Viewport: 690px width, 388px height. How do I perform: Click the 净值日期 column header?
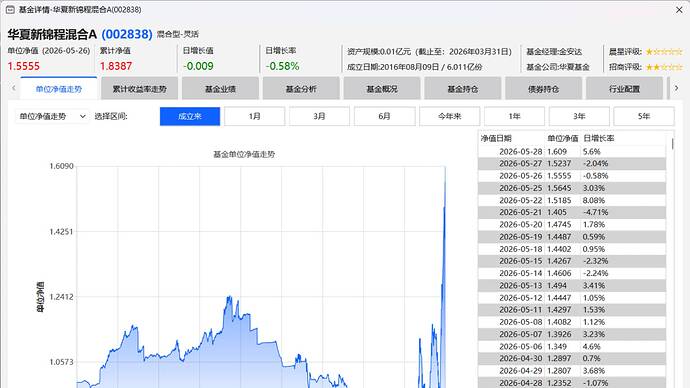coord(496,138)
